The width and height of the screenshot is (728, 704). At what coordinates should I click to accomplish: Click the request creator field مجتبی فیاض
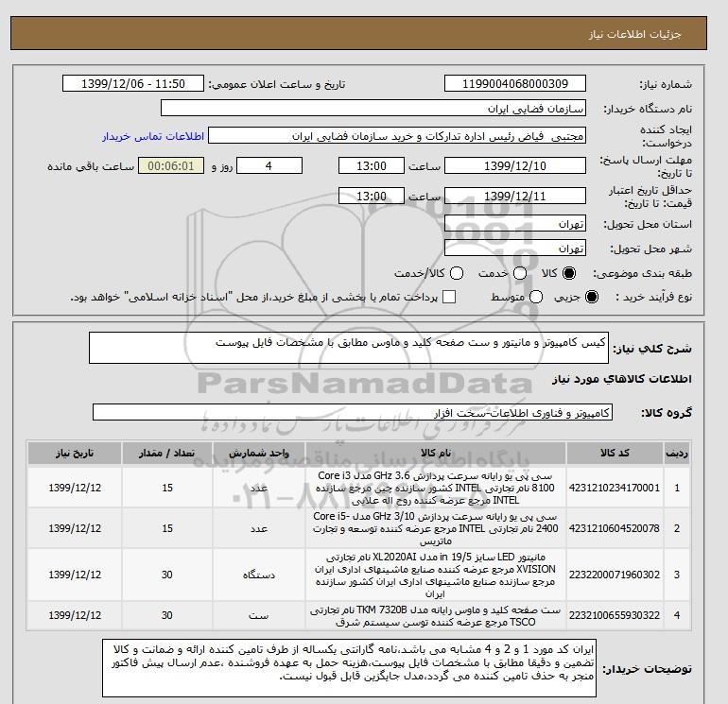pyautogui.click(x=397, y=136)
